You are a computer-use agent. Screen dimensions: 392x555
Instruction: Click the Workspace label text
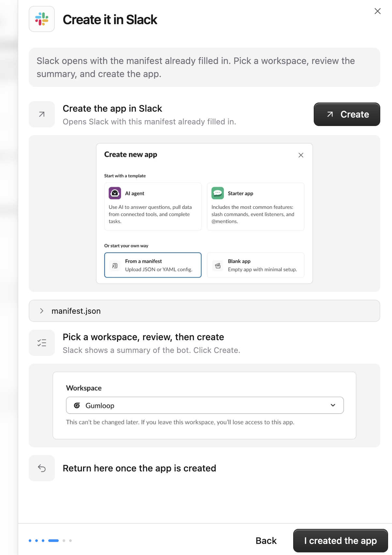point(84,388)
